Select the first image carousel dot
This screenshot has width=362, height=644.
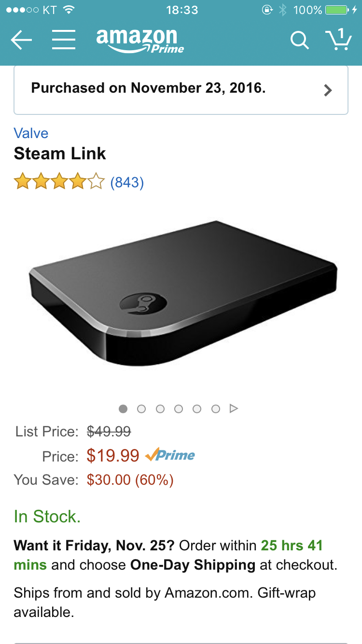tap(123, 409)
